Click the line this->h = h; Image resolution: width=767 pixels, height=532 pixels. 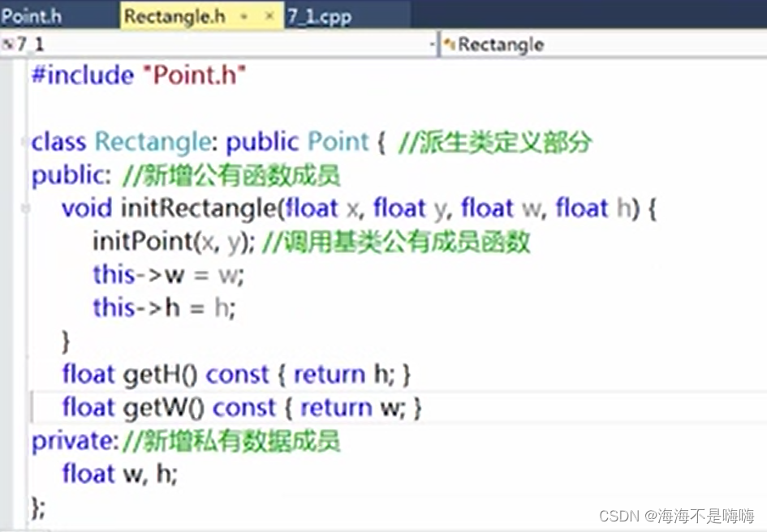tap(164, 308)
